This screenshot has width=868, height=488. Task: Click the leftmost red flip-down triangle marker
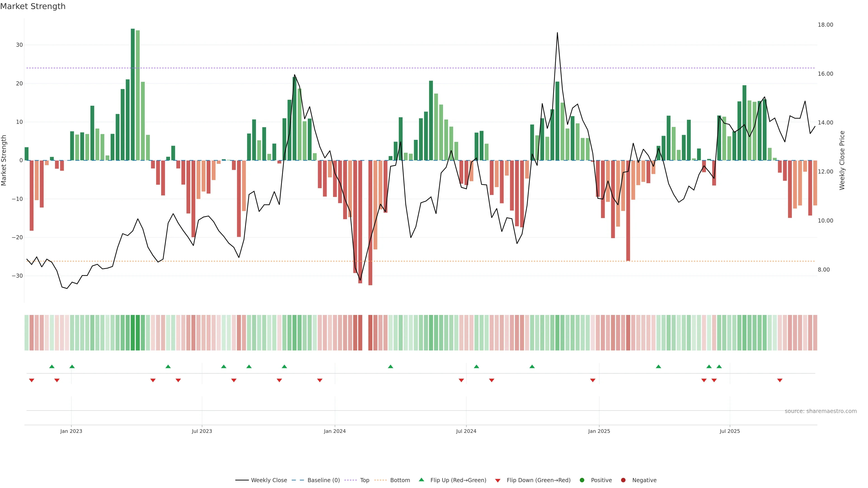(32, 380)
